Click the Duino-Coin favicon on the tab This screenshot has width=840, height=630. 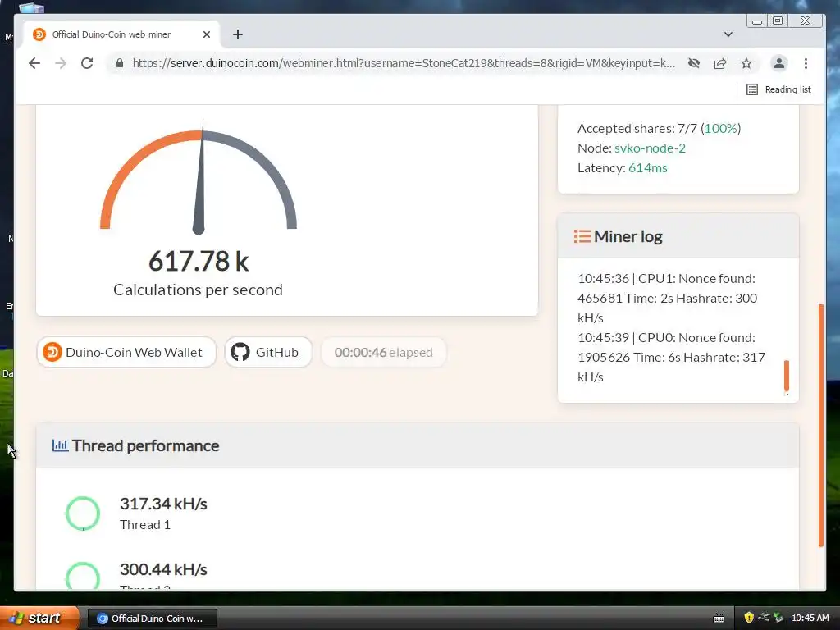point(39,34)
